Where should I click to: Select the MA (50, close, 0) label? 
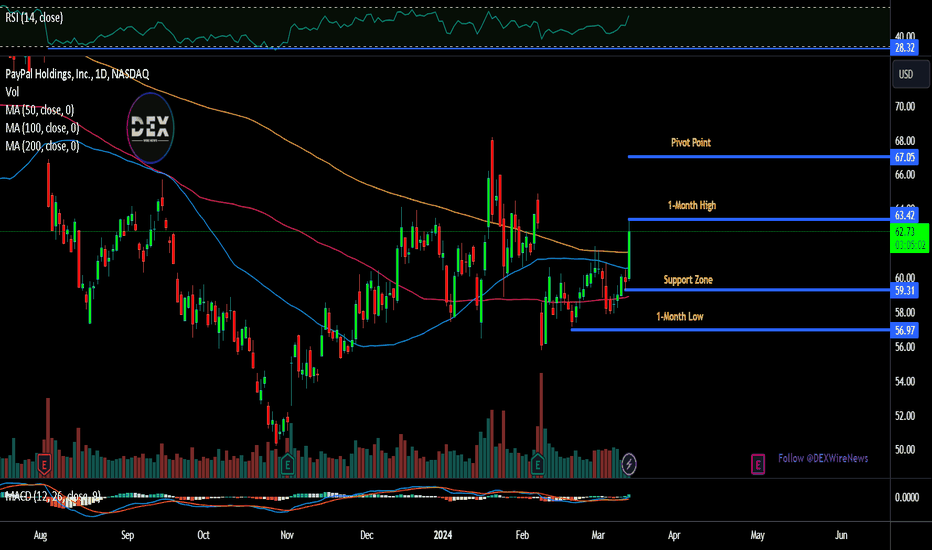(40, 110)
